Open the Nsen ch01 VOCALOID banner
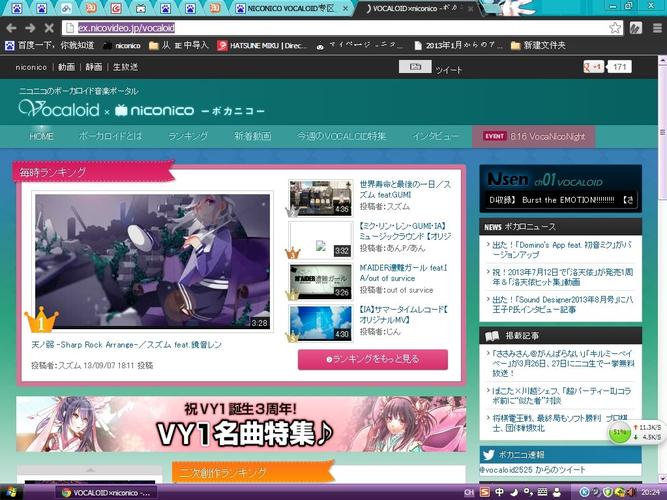The image size is (667, 500). click(x=560, y=188)
